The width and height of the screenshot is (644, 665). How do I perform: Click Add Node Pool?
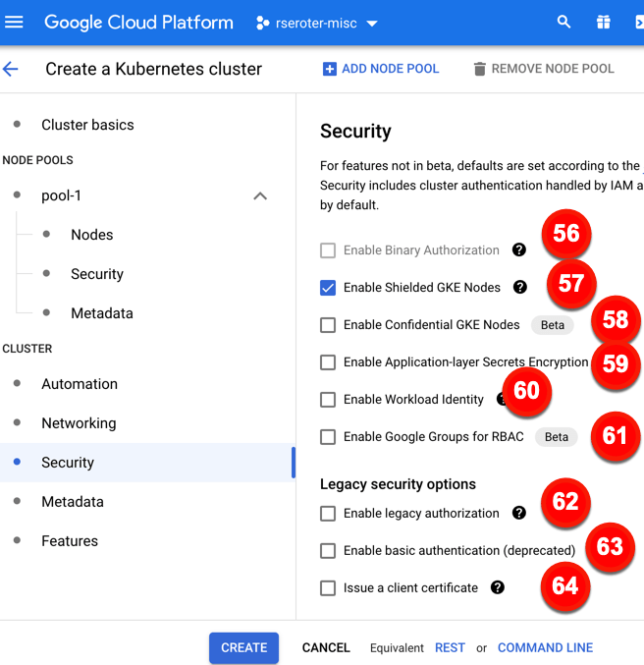click(381, 69)
